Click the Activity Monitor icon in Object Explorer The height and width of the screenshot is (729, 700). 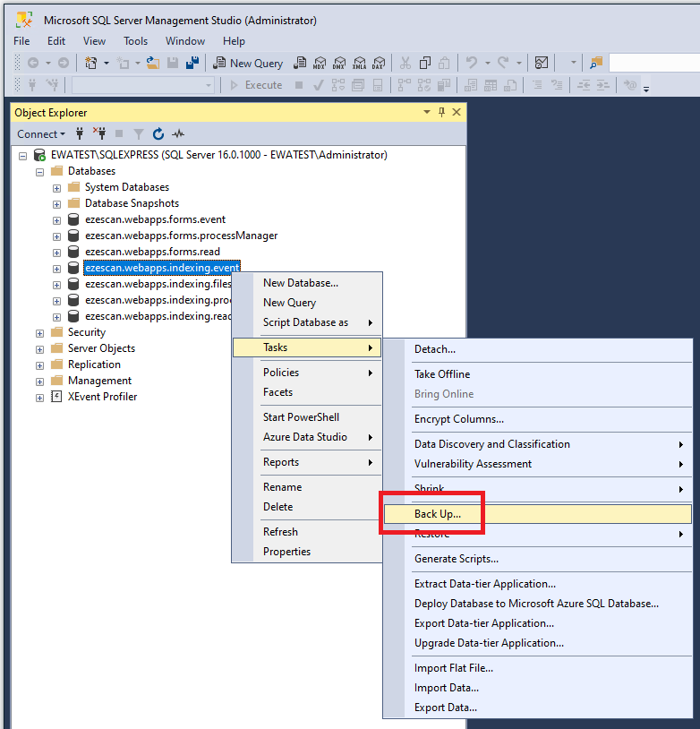click(x=178, y=134)
